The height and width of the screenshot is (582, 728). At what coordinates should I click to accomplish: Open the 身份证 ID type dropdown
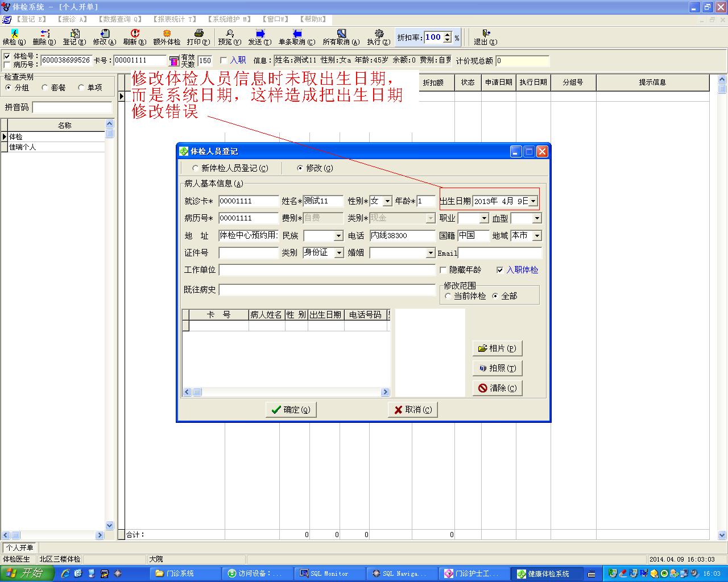coord(339,253)
